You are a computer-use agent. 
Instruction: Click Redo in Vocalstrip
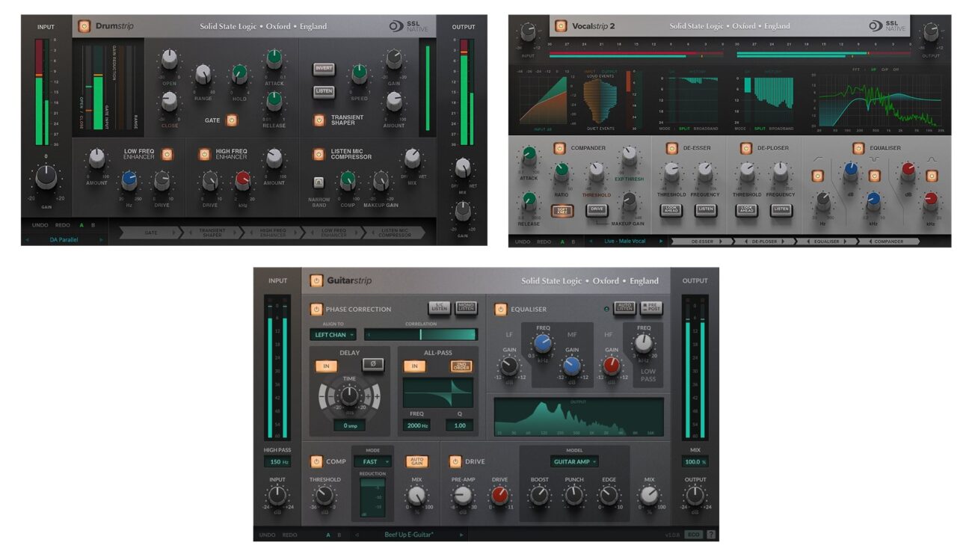[x=544, y=241]
